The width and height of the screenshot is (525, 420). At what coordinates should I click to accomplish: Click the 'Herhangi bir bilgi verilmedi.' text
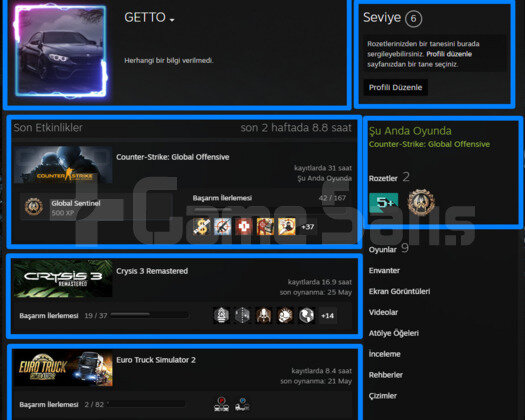169,60
